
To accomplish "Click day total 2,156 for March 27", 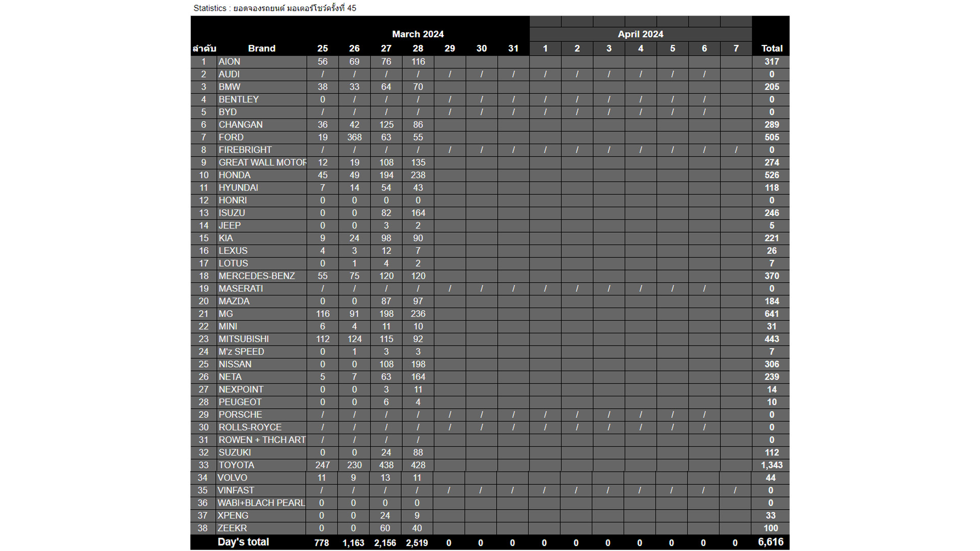I will (x=385, y=543).
